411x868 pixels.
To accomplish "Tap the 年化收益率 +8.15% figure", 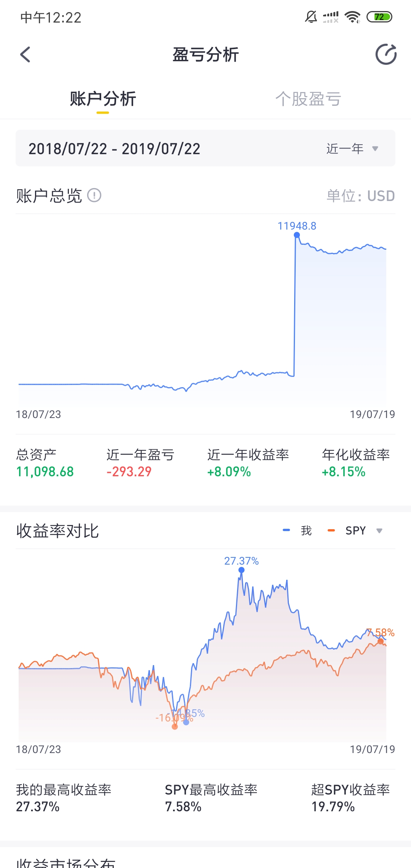I will pos(344,472).
